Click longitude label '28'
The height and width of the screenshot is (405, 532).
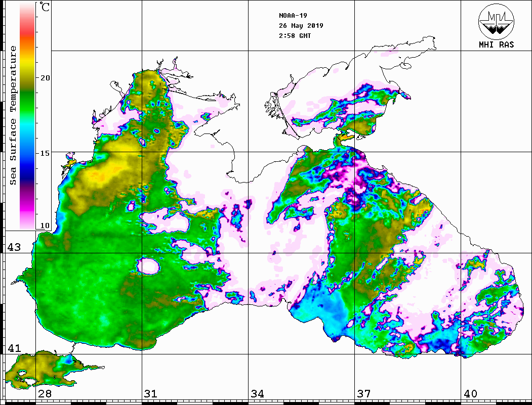(45, 394)
